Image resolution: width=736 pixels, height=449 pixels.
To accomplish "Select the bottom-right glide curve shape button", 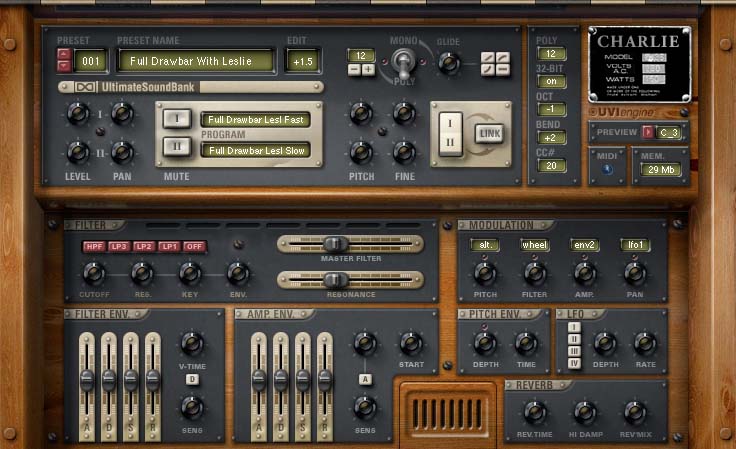I will (x=503, y=70).
